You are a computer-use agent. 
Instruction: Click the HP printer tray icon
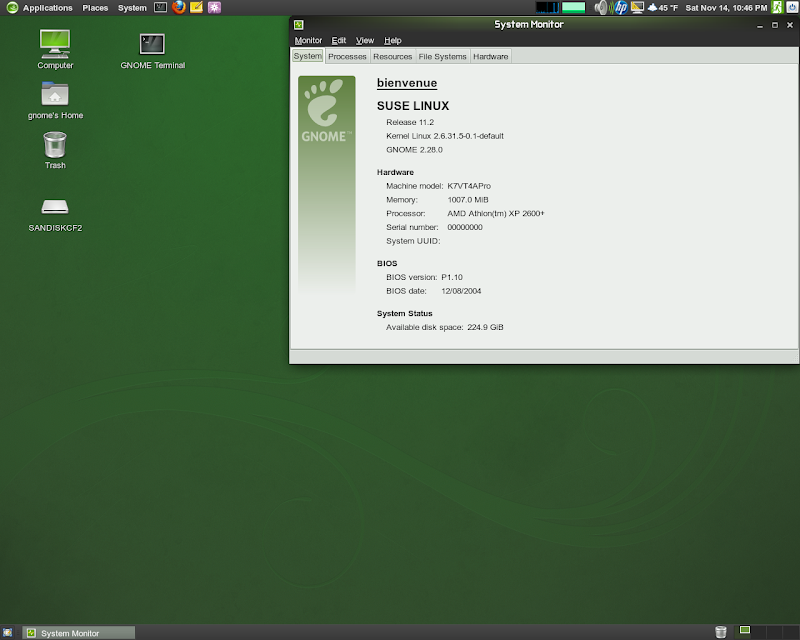(620, 8)
